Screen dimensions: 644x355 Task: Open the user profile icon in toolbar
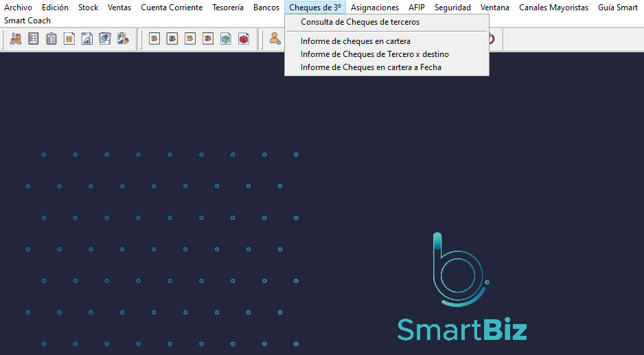275,39
